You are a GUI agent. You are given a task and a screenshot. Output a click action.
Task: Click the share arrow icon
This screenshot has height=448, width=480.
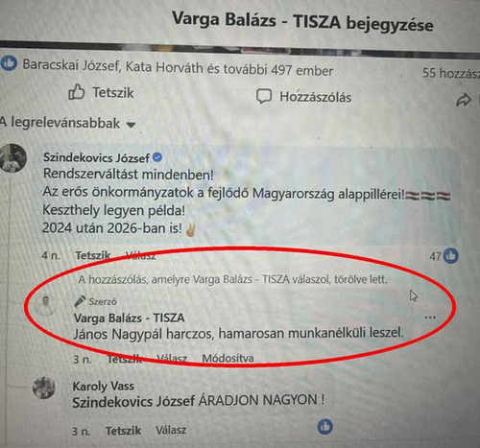tap(463, 100)
